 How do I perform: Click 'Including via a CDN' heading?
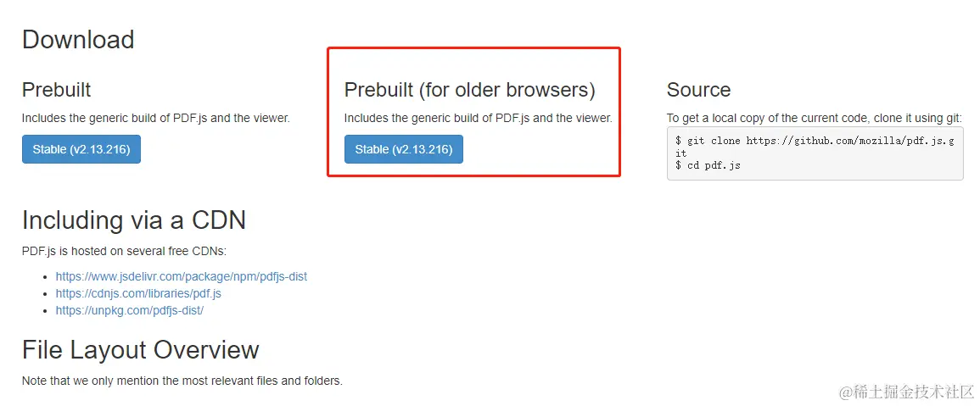click(x=133, y=220)
